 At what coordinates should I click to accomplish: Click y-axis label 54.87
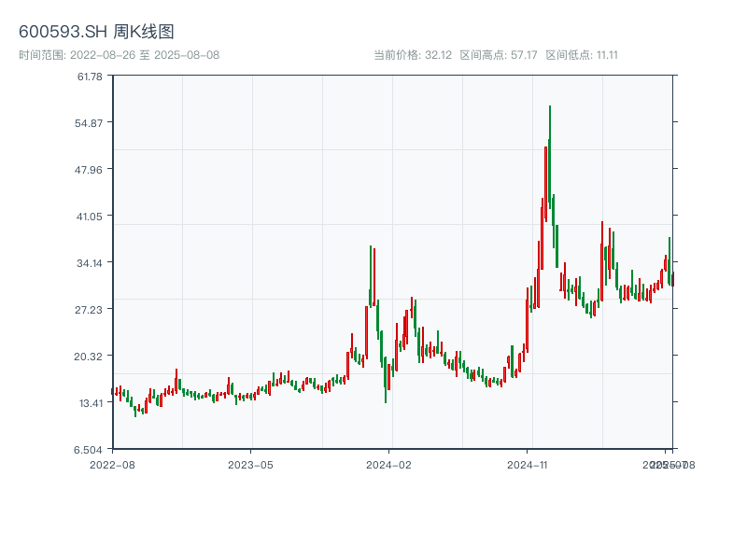pyautogui.click(x=89, y=123)
